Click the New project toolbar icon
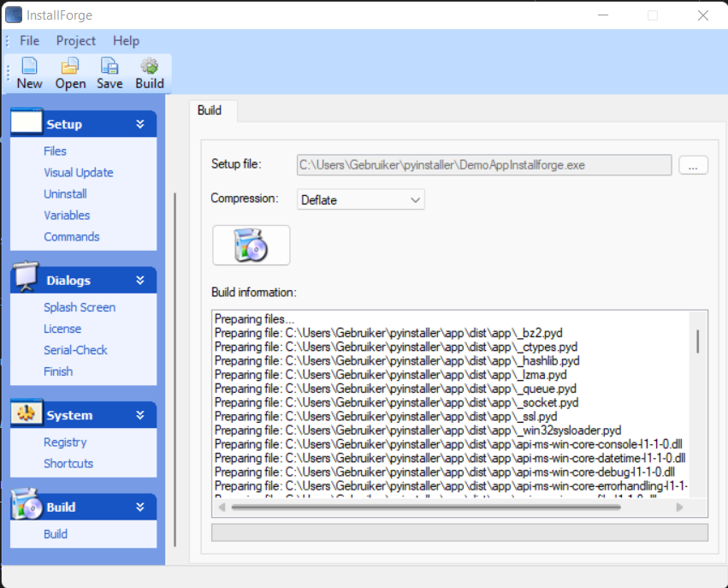This screenshot has height=588, width=728. point(29,66)
